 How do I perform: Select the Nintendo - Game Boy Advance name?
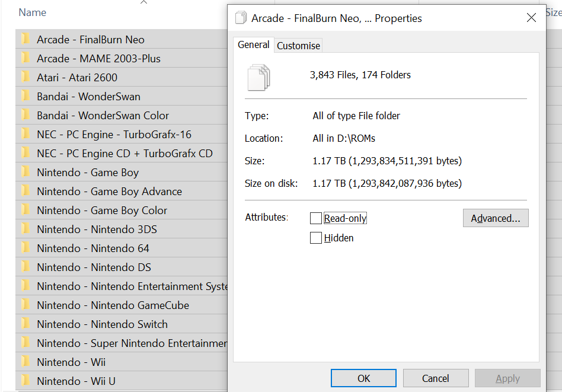[x=109, y=192]
